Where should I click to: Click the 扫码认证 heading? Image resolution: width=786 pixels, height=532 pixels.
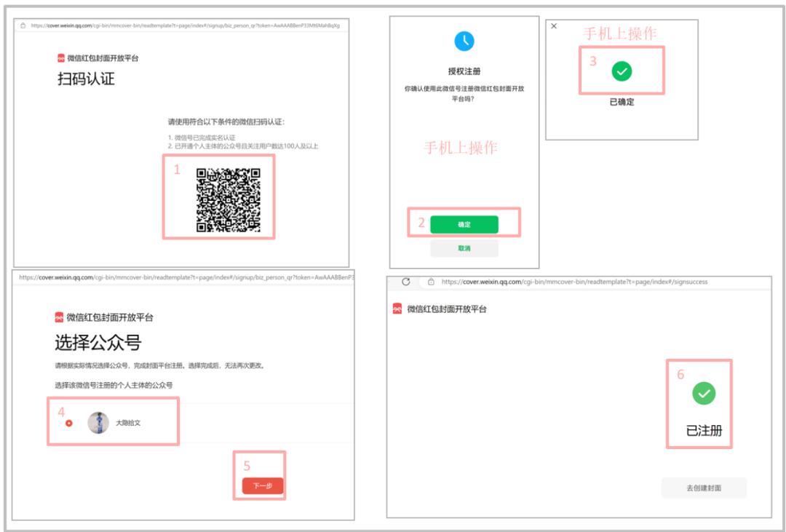point(86,79)
